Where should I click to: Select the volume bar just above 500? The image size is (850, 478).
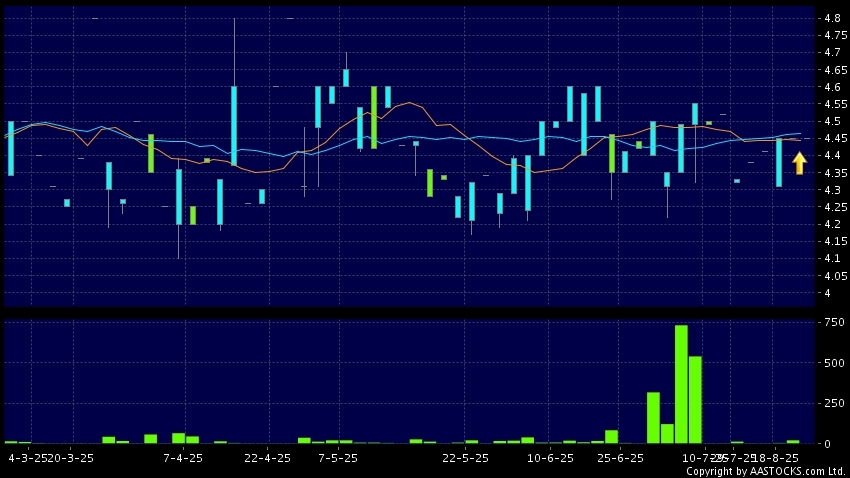(x=695, y=400)
